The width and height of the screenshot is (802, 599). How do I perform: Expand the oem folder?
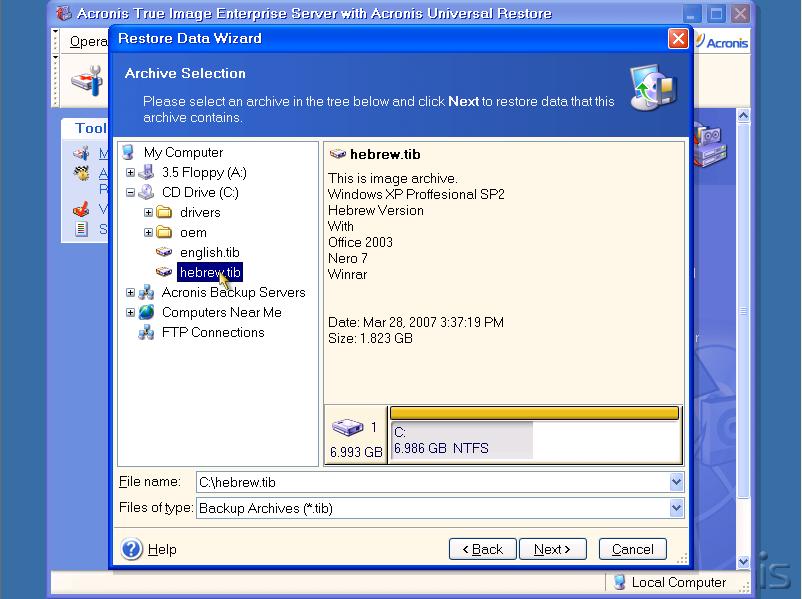pyautogui.click(x=148, y=232)
